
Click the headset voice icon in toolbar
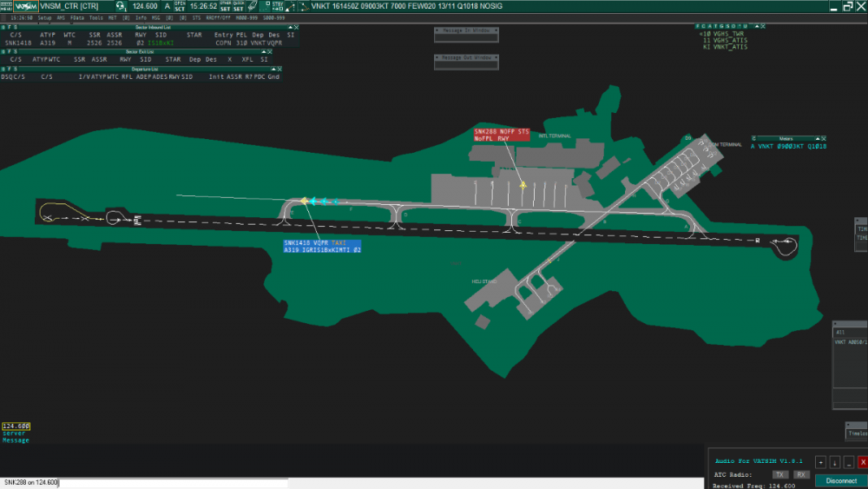pos(121,6)
